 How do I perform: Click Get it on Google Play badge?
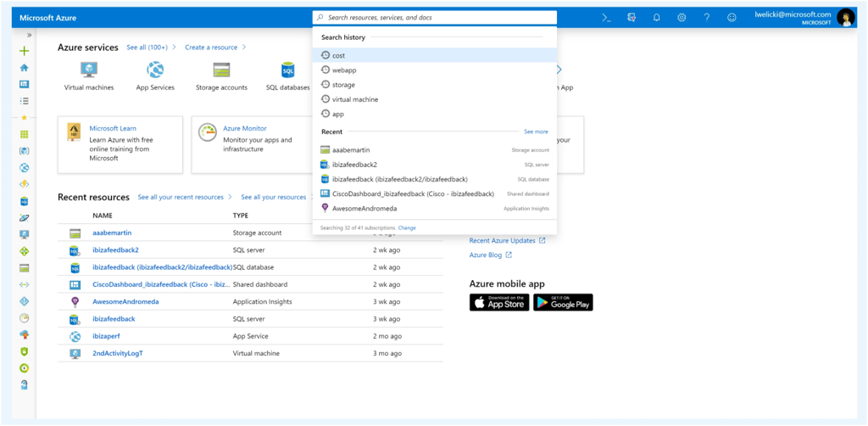563,302
